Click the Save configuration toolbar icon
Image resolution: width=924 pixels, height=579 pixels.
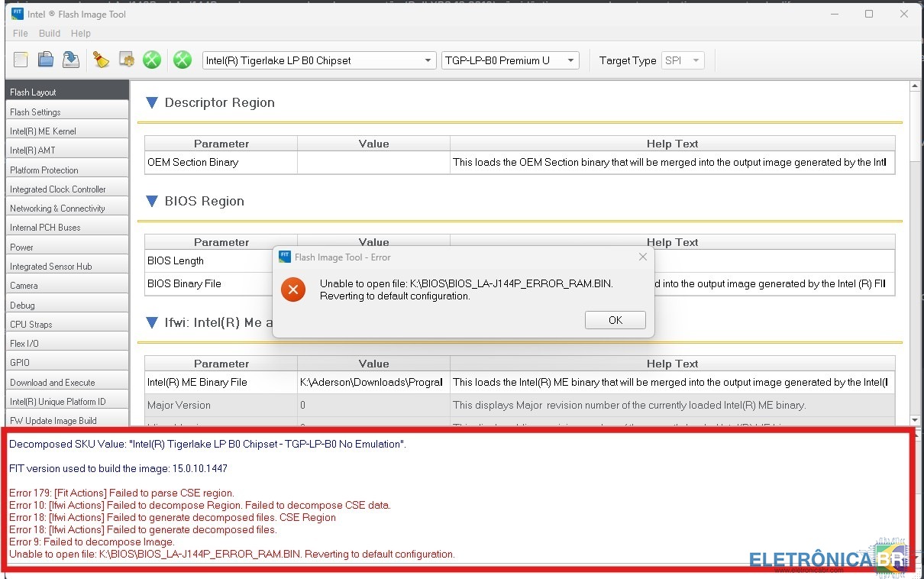pos(70,60)
